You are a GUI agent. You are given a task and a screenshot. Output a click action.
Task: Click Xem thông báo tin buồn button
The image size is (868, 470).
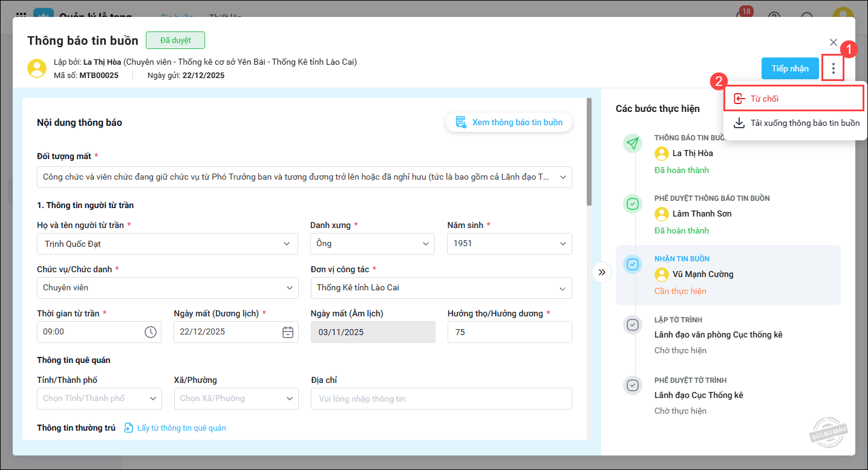pos(509,123)
